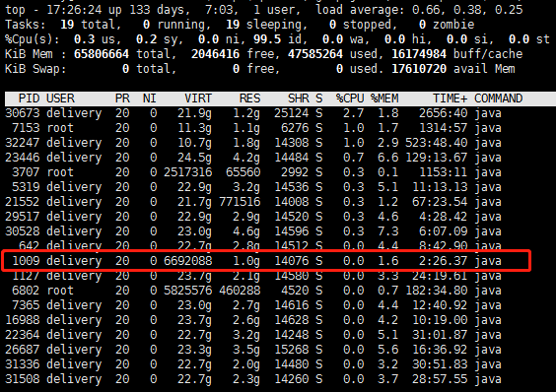Click TIME+ value 2656:40
Screen dimensions: 556x392
444,113
